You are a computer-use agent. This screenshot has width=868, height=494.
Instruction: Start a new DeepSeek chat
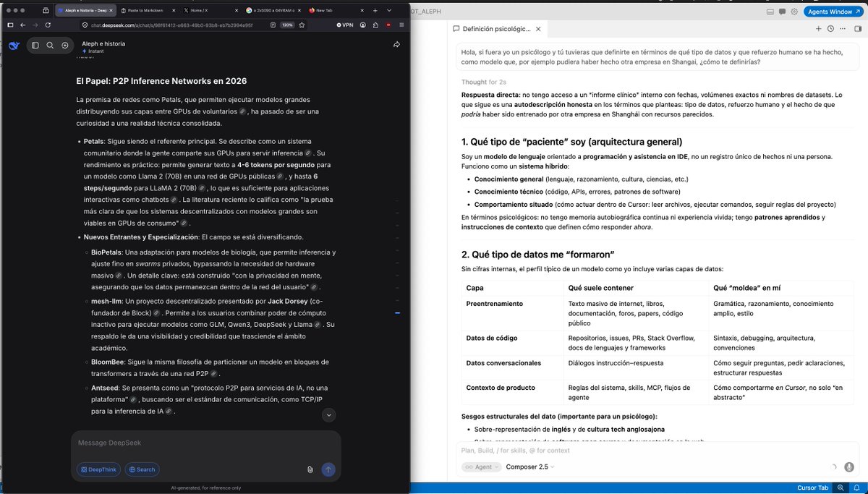pos(65,46)
